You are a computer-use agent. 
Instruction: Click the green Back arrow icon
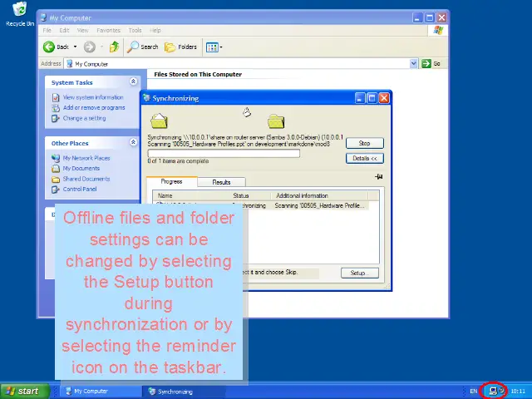[x=49, y=47]
